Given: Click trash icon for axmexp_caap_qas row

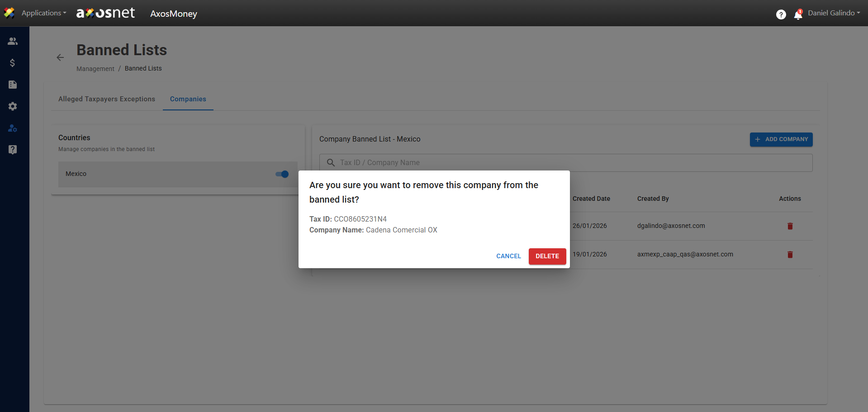Looking at the screenshot, I should coord(790,255).
